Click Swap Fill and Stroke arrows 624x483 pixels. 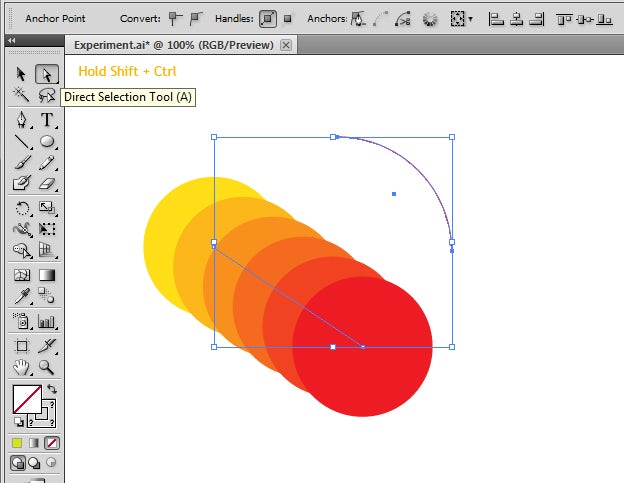(x=51, y=389)
